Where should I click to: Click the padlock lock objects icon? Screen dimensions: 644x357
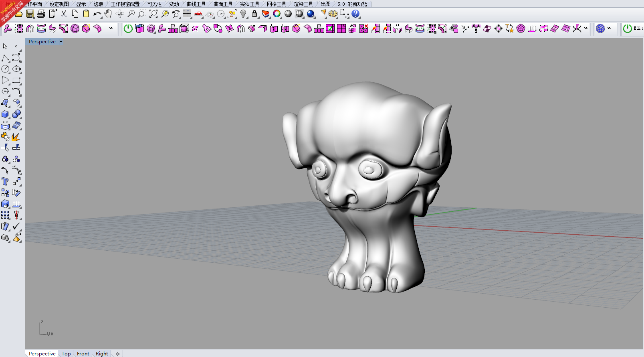(254, 14)
